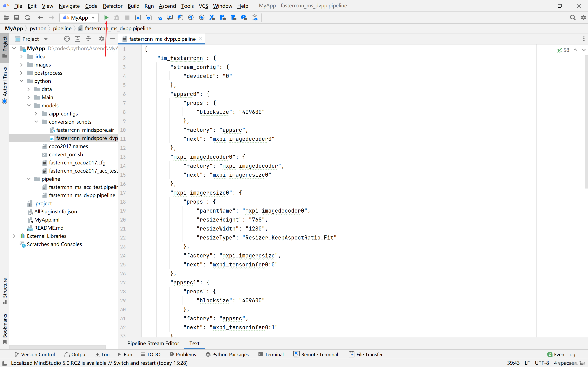Select the Text editor tab

(194, 344)
